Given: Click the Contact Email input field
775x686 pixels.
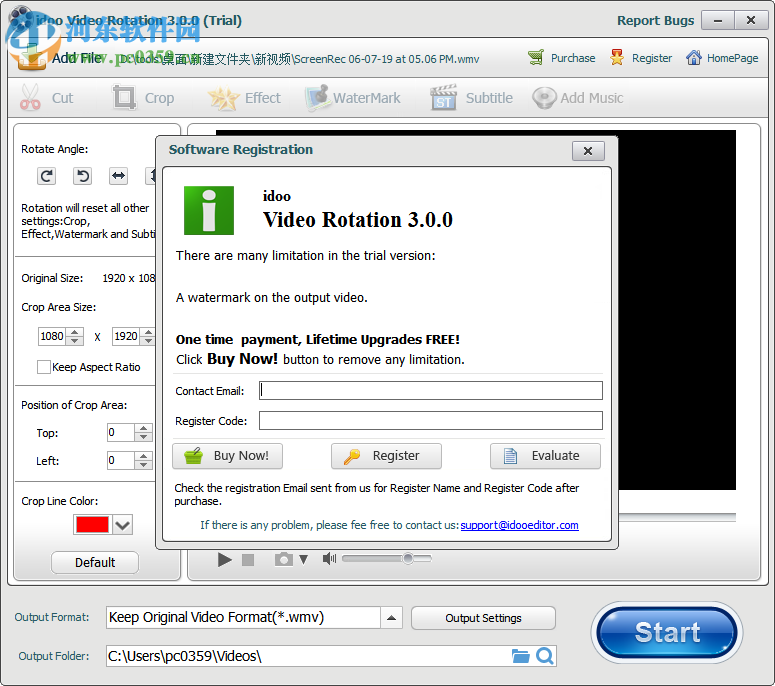Looking at the screenshot, I should point(431,390).
